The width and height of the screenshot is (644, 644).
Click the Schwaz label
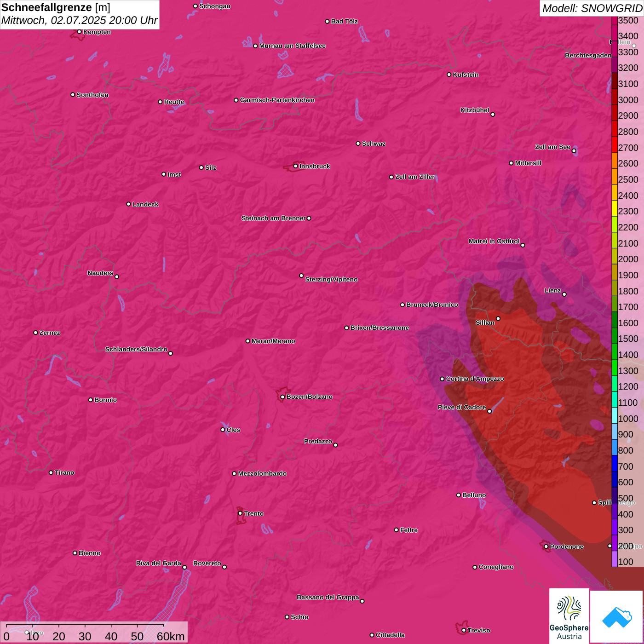pyautogui.click(x=374, y=144)
